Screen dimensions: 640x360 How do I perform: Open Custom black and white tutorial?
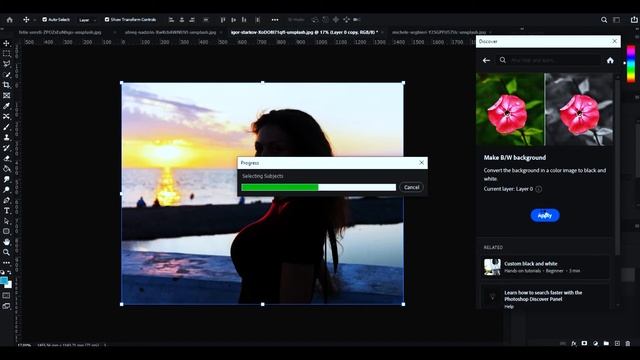pos(545,267)
